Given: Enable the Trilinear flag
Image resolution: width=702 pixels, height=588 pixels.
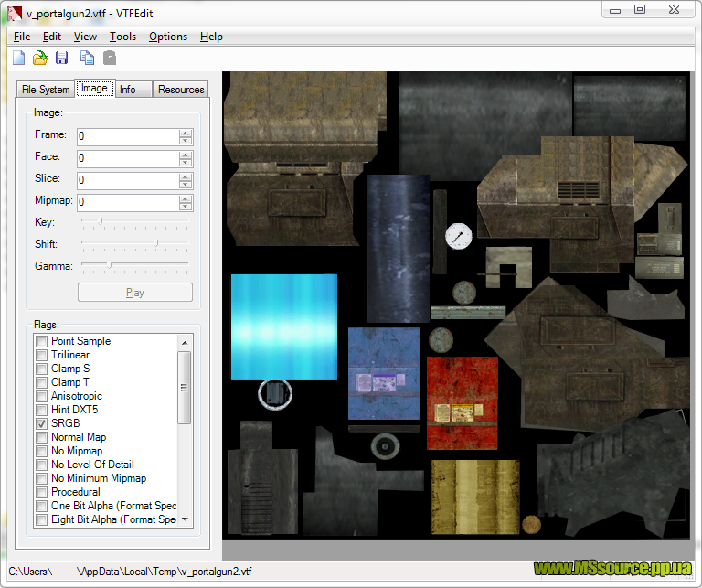Looking at the screenshot, I should coord(42,355).
